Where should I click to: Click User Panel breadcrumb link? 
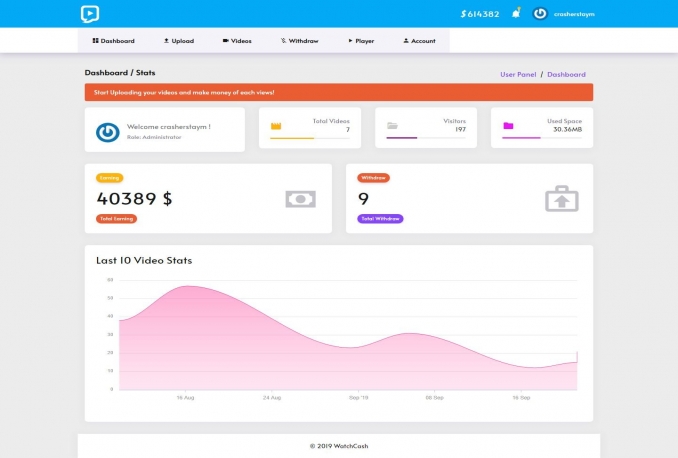pyautogui.click(x=518, y=74)
